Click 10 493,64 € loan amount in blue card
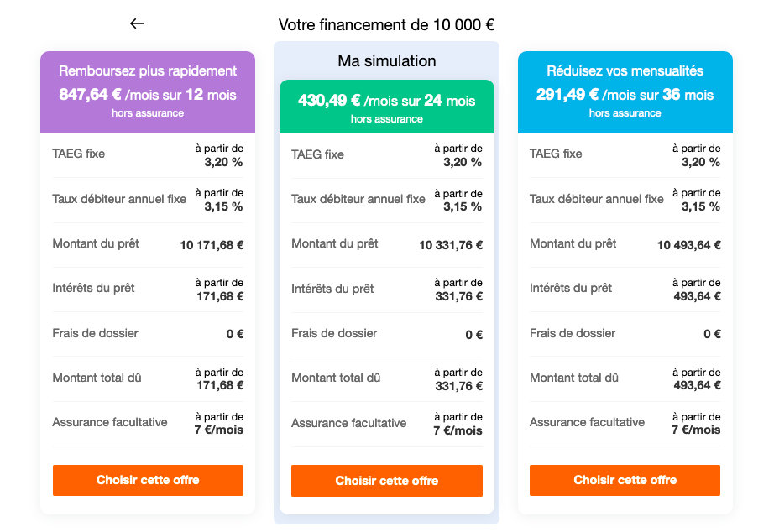The height and width of the screenshot is (532, 774). (x=688, y=245)
